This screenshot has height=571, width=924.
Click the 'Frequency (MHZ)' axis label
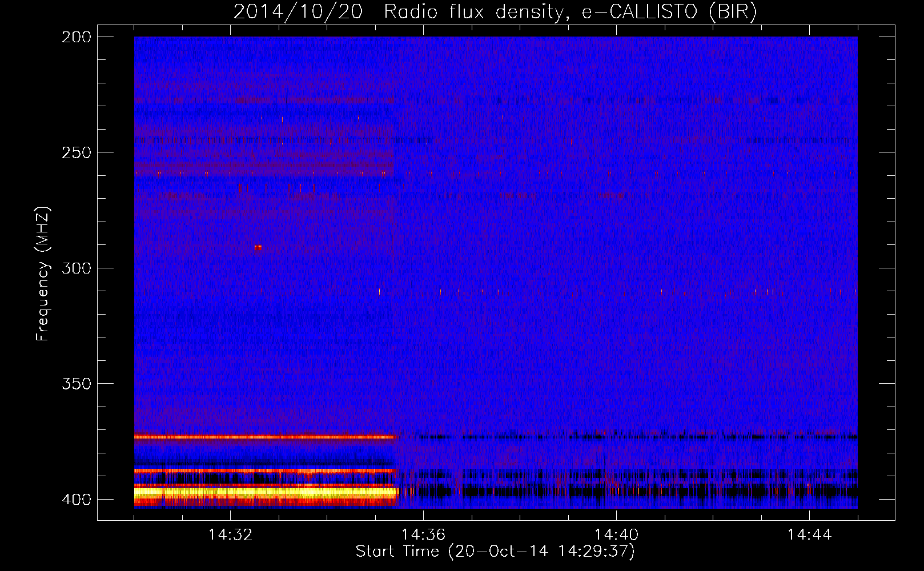(43, 274)
